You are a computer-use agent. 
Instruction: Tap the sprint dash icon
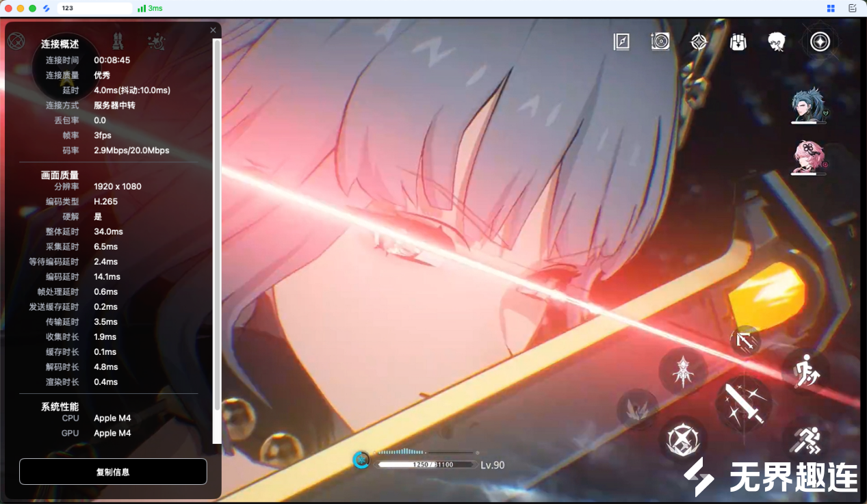tap(805, 440)
